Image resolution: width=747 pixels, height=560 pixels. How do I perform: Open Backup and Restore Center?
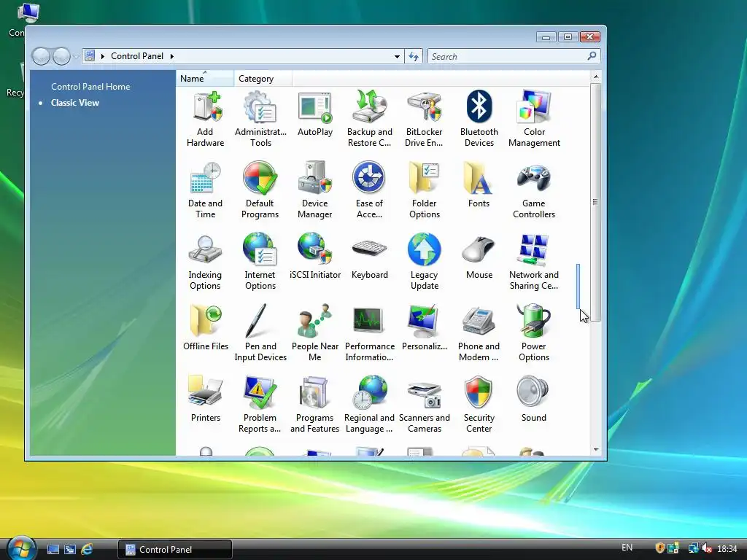(370, 119)
